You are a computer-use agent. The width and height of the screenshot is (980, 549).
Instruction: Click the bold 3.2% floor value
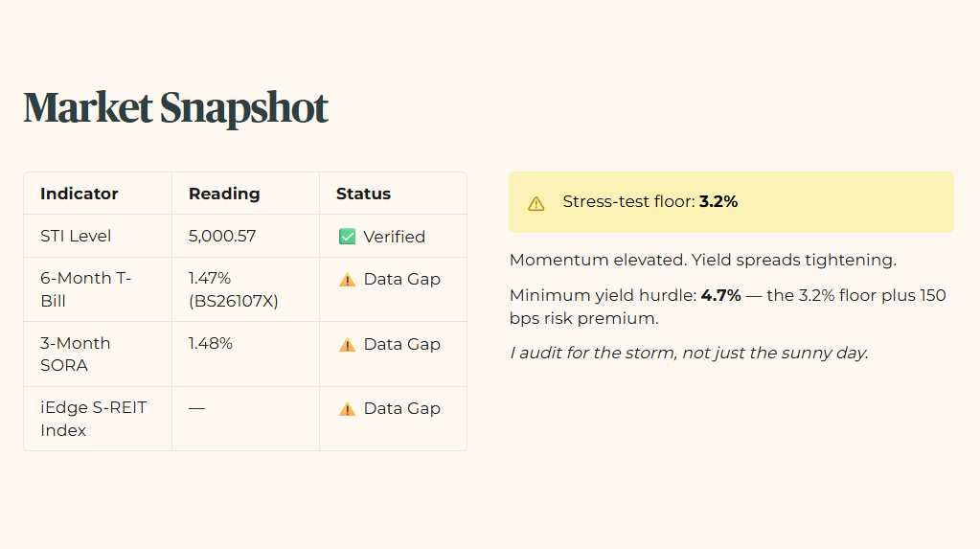click(718, 202)
